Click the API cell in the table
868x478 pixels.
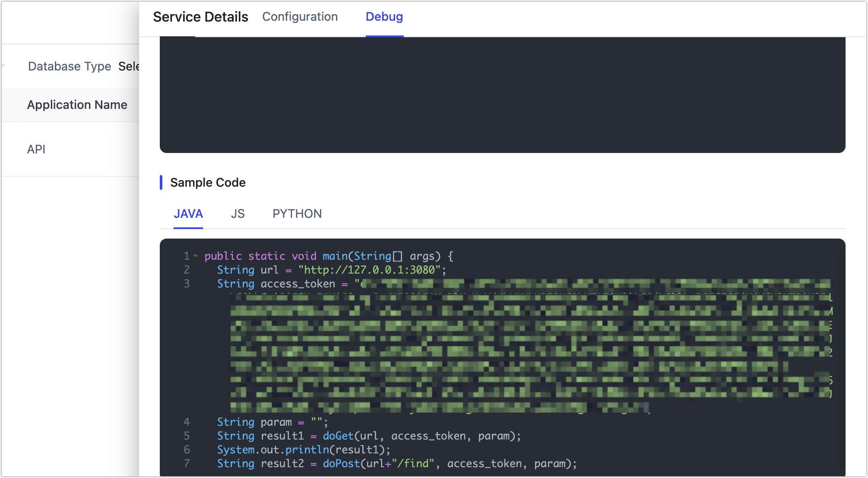36,149
